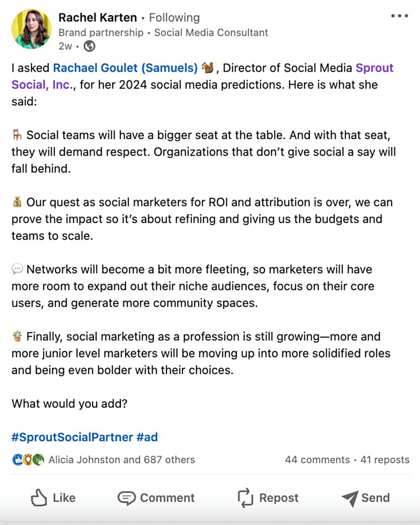Viewport: 420px width, 525px height.
Task: Click the #SproutSocialPartner hashtag
Action: pos(72,437)
